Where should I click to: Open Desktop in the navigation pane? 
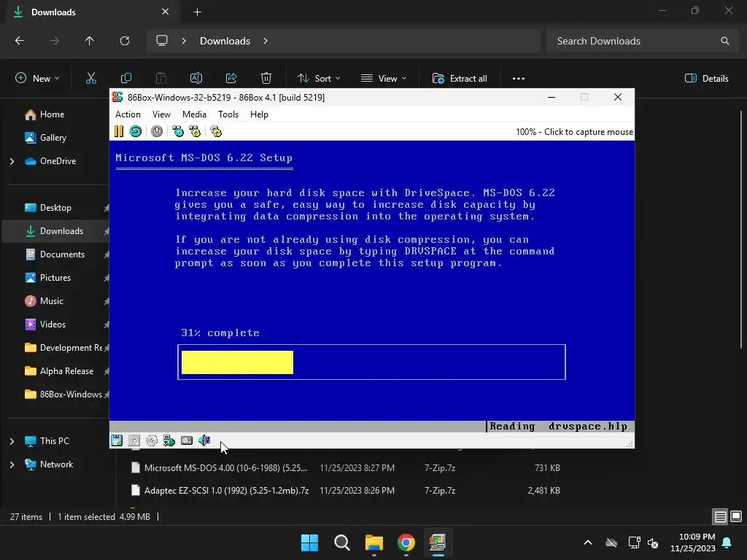pos(56,208)
